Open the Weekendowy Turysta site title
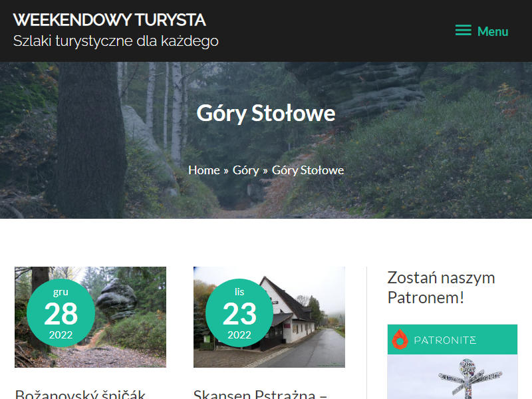Image resolution: width=532 pixels, height=399 pixels. [x=109, y=20]
